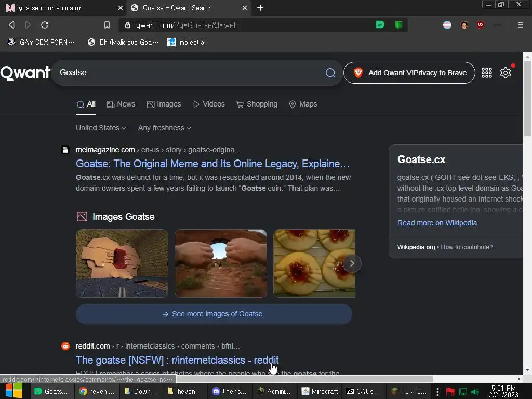The width and height of the screenshot is (532, 399).
Task: Select the Shopping search tab
Action: pyautogui.click(x=257, y=104)
